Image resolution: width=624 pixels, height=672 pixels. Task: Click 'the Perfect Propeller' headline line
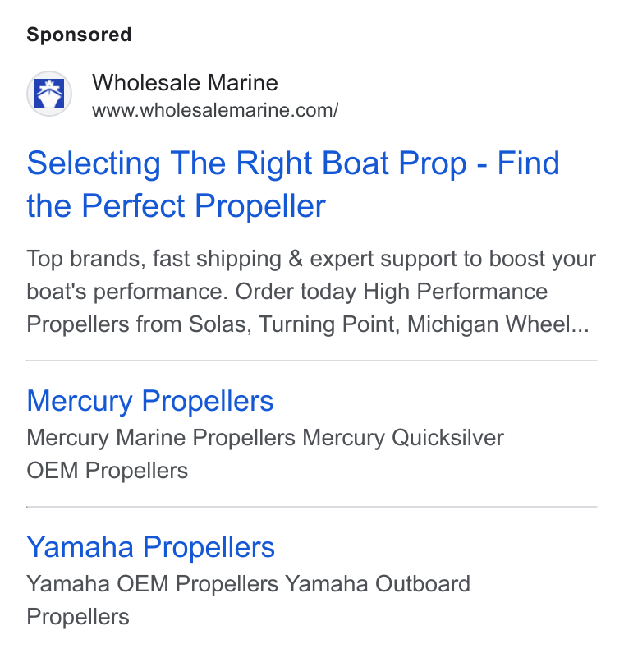(x=176, y=206)
